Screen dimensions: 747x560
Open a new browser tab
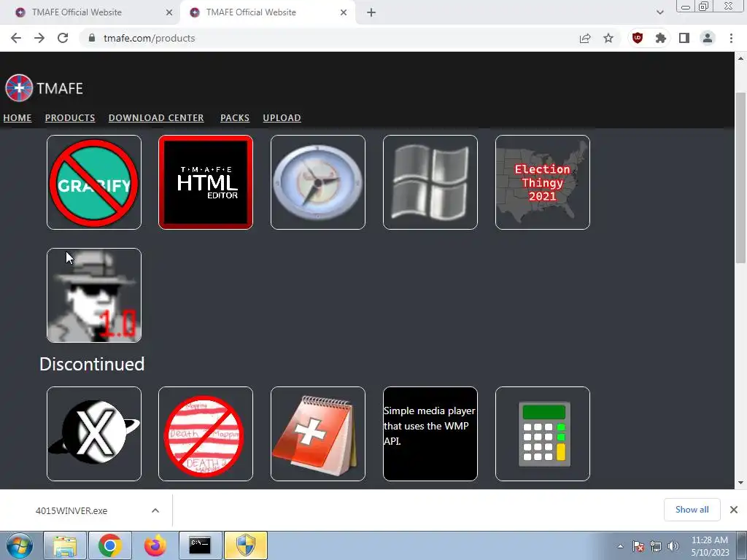(371, 12)
